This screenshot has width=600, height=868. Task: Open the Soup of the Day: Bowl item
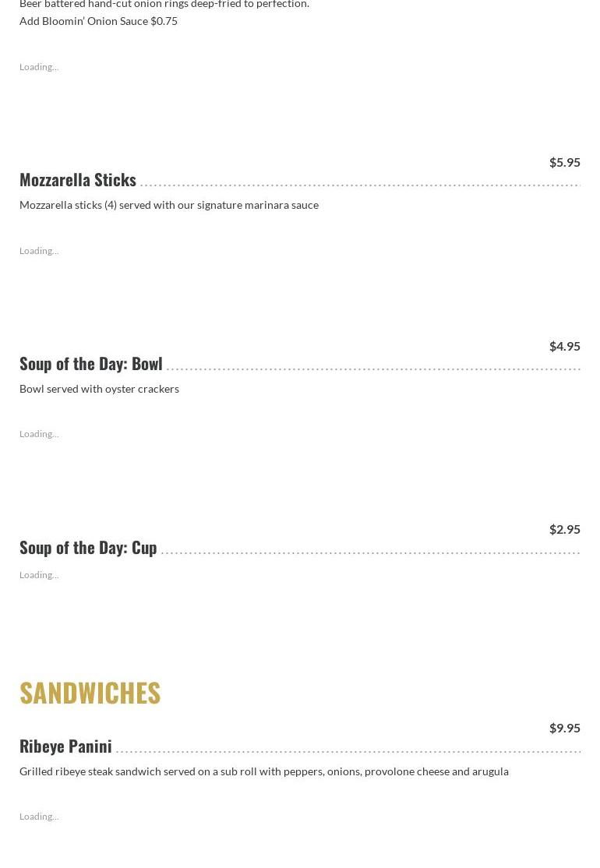click(x=90, y=364)
